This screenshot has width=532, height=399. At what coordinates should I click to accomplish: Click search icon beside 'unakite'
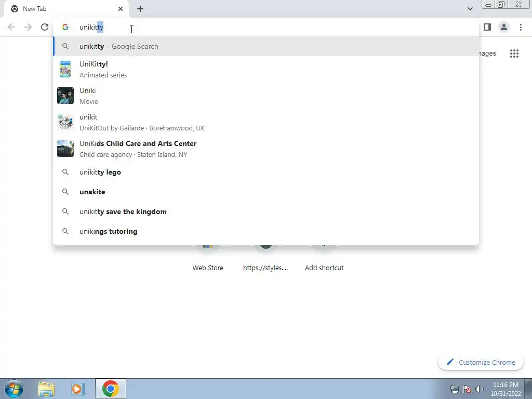[65, 192]
